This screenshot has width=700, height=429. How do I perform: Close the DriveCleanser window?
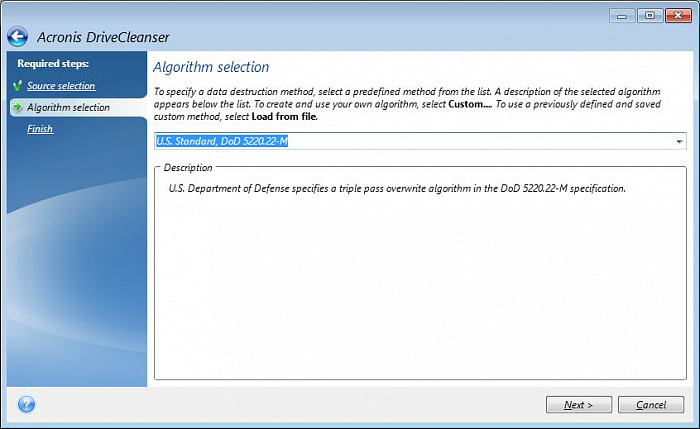point(678,16)
